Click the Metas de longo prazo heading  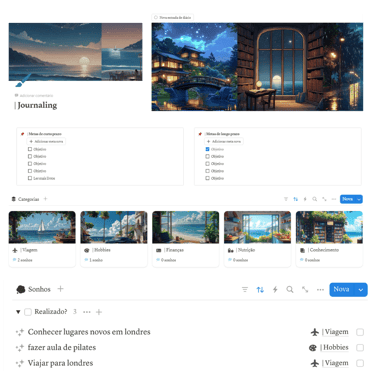click(222, 134)
